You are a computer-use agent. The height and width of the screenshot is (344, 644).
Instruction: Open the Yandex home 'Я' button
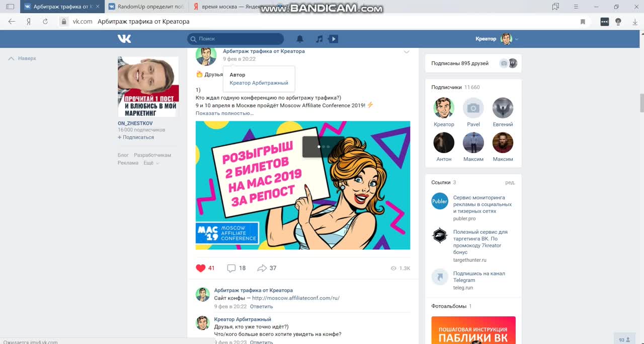tap(29, 22)
